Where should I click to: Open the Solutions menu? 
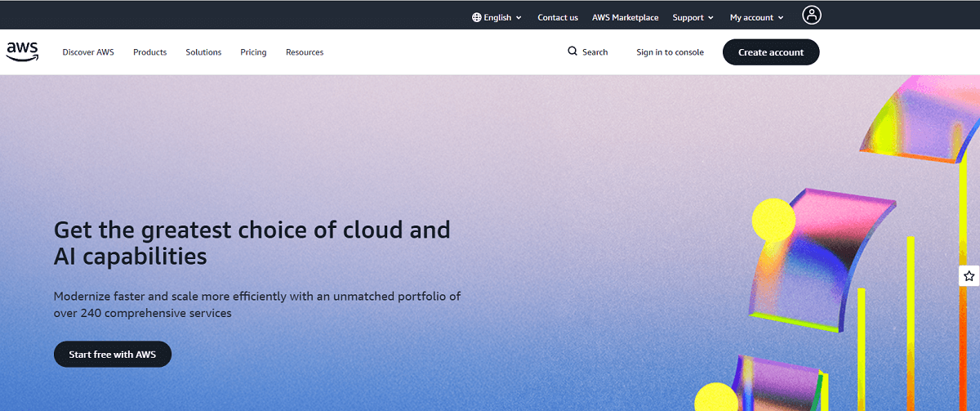point(203,52)
